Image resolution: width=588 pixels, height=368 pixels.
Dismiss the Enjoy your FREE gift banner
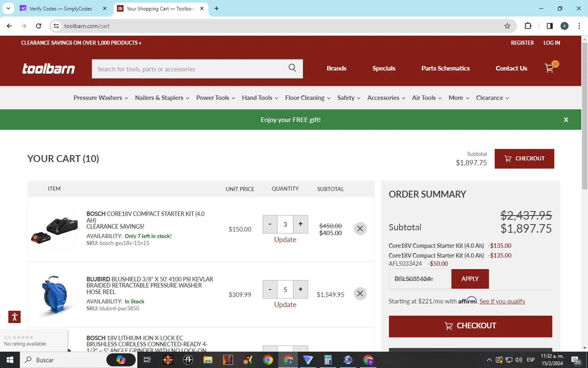(566, 120)
